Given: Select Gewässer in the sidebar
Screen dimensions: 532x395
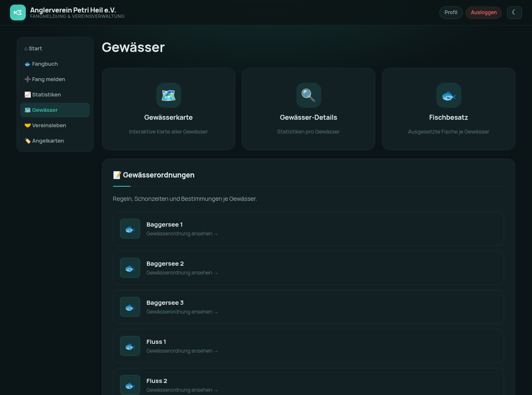Looking at the screenshot, I should coord(55,110).
